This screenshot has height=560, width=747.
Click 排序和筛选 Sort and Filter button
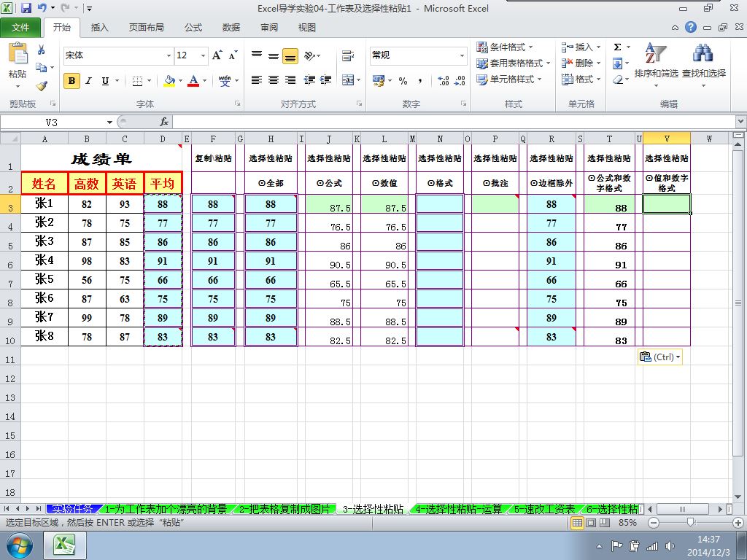(x=656, y=64)
